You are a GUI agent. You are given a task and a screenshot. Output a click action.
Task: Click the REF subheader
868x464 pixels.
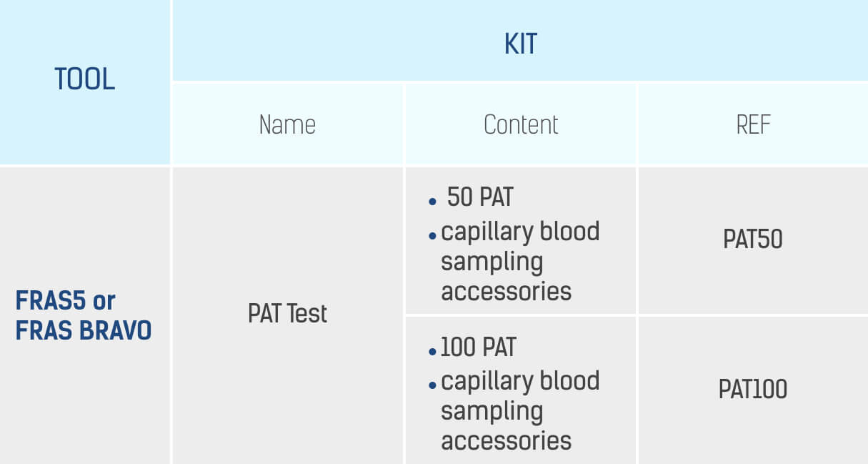tap(753, 125)
